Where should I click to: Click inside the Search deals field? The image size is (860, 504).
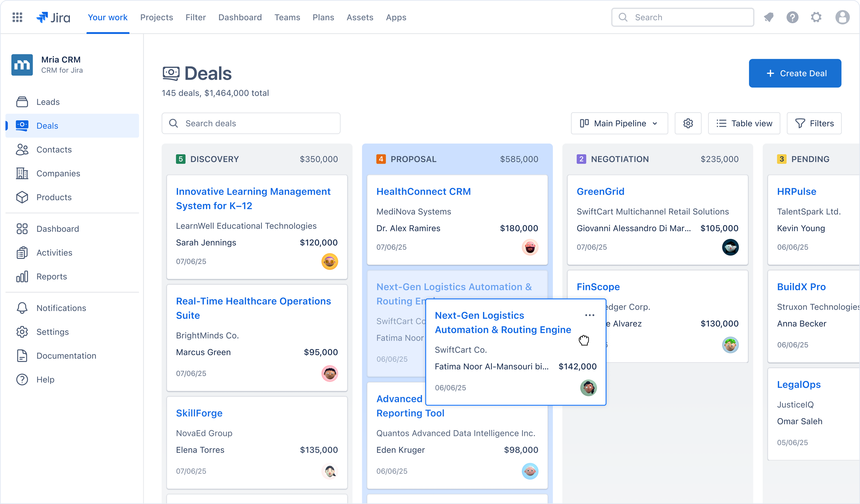[251, 123]
